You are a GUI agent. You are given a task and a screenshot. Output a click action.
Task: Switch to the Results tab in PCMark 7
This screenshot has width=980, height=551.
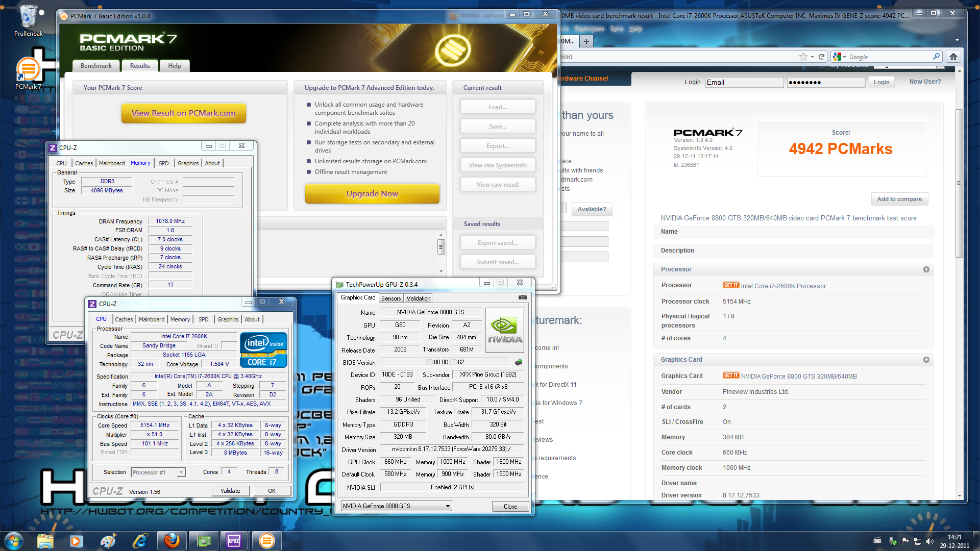click(140, 66)
